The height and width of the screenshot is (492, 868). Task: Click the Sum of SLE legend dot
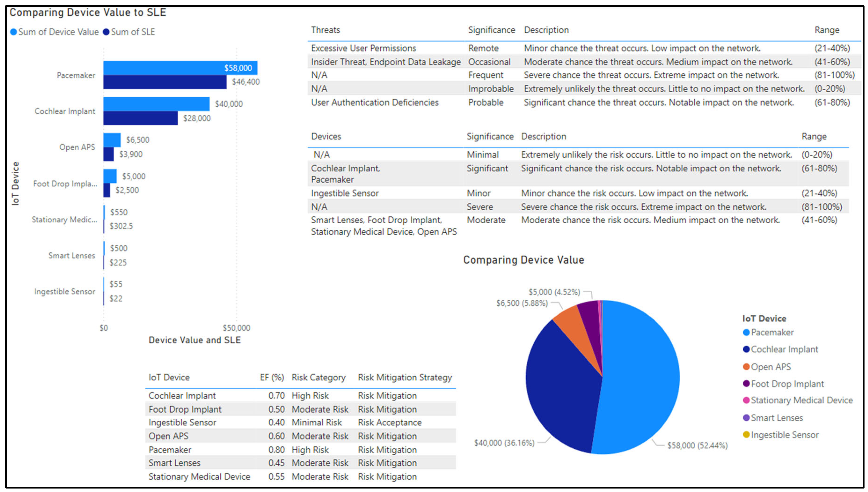tap(106, 32)
